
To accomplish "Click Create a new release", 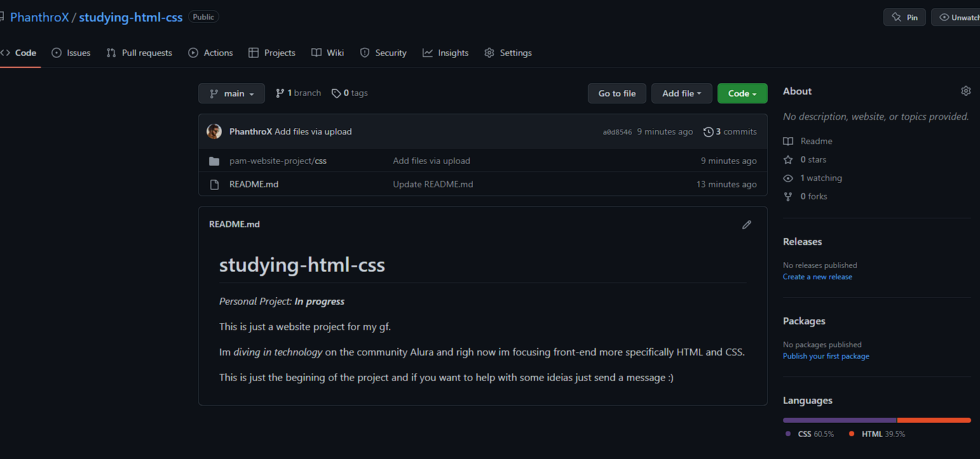I will pos(817,277).
